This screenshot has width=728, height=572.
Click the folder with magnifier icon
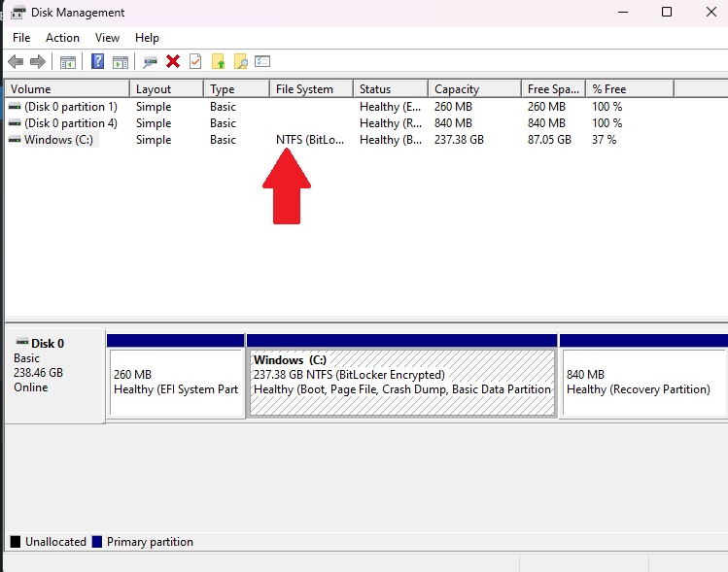coord(240,61)
